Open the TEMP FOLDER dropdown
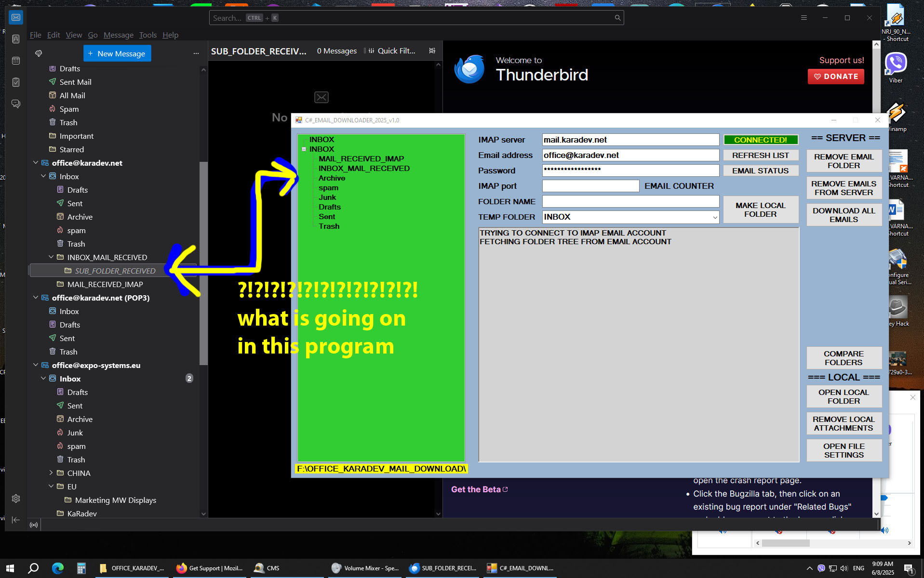Image resolution: width=924 pixels, height=578 pixels. point(715,217)
